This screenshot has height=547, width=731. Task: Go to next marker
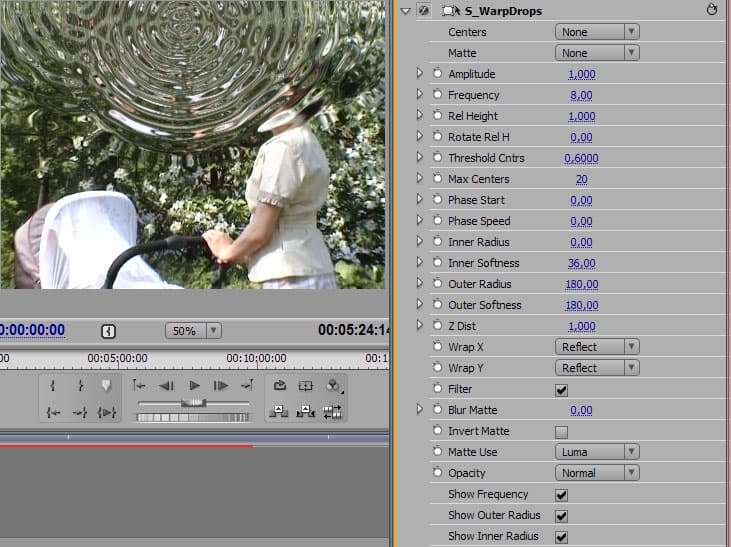pyautogui.click(x=247, y=386)
